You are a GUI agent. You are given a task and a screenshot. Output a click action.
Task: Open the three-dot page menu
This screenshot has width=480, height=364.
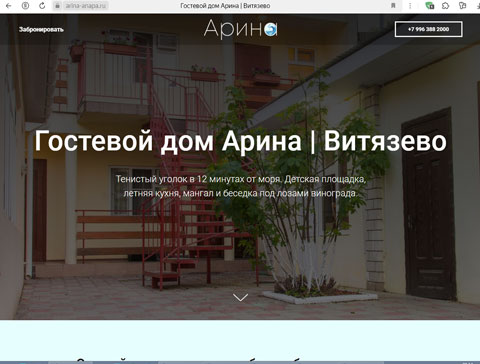[x=410, y=6]
